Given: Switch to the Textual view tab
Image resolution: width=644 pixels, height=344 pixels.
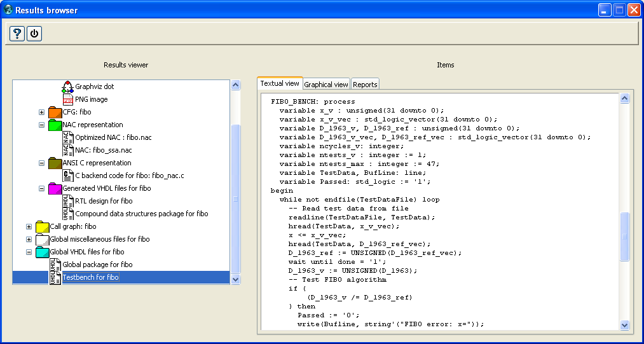Looking at the screenshot, I should pyautogui.click(x=280, y=83).
